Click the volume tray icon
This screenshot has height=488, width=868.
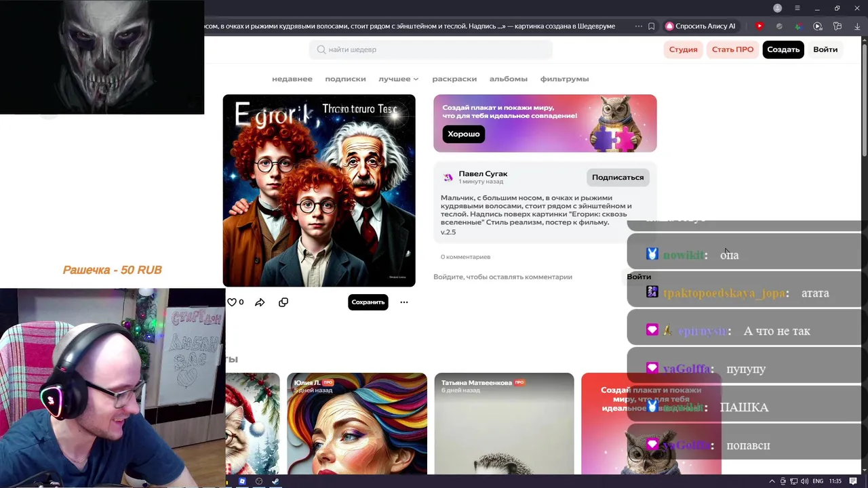pyautogui.click(x=804, y=481)
